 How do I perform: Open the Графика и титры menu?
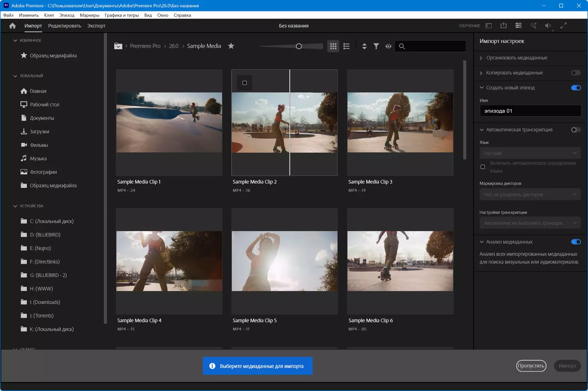(x=122, y=15)
